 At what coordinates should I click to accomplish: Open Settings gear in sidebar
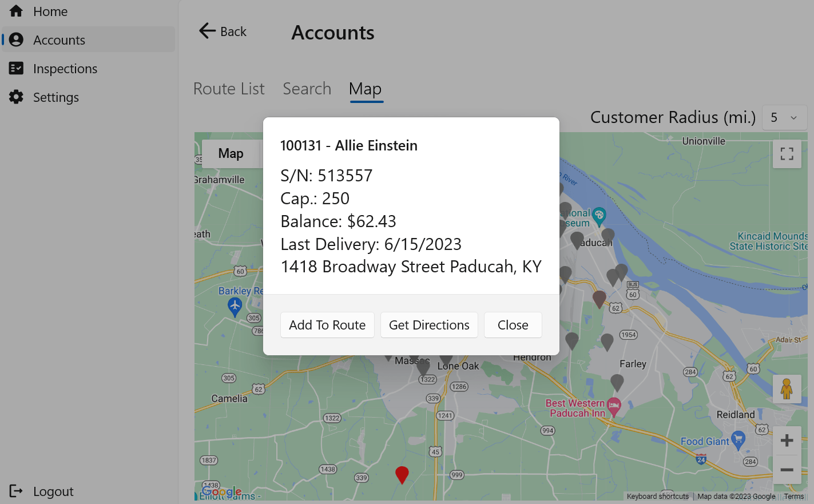click(x=16, y=97)
